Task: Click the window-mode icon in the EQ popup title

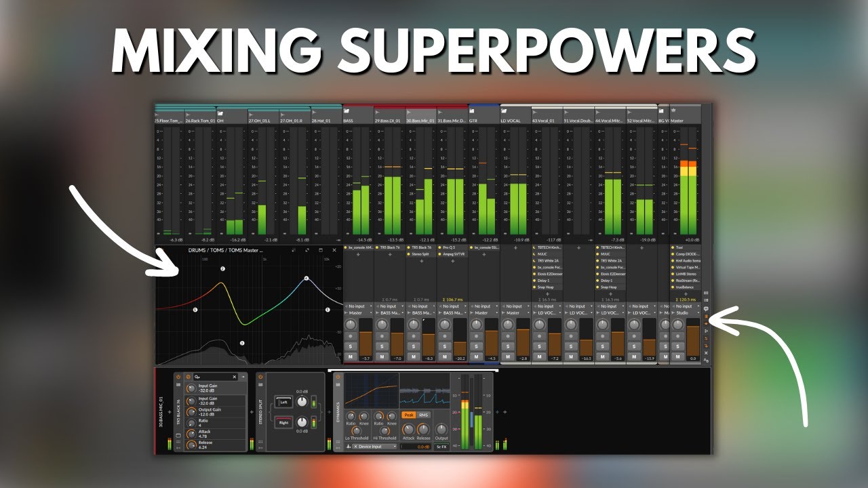Action: pyautogui.click(x=321, y=250)
